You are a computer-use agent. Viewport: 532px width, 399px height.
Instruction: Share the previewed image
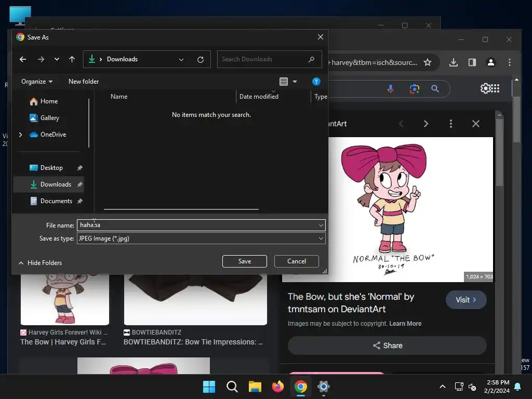[x=387, y=345]
